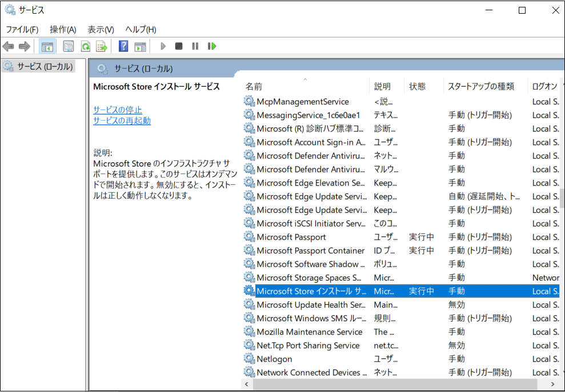Select Microsoft Update Health Ser... service
This screenshot has width=565, height=392.
click(401, 305)
